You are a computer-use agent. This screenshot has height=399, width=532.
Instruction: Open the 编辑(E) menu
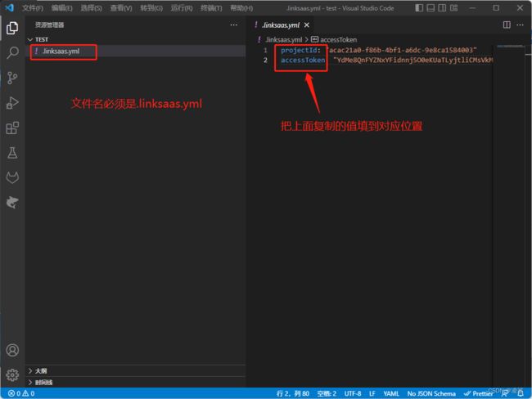[61, 8]
